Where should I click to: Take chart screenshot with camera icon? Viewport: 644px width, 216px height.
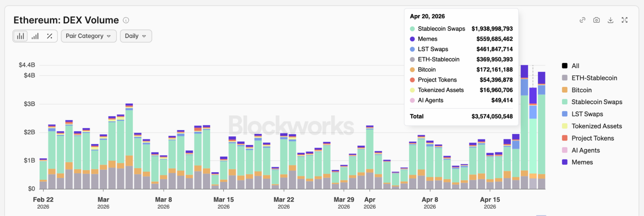[596, 20]
